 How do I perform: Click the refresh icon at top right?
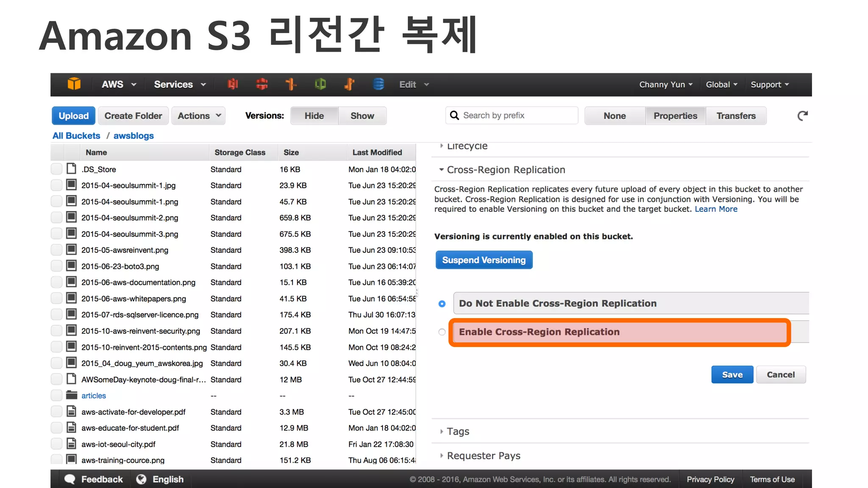pos(802,116)
